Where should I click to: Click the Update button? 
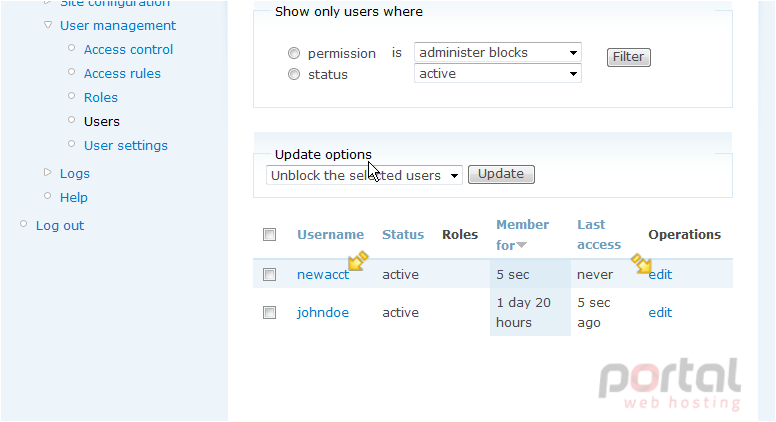point(501,174)
